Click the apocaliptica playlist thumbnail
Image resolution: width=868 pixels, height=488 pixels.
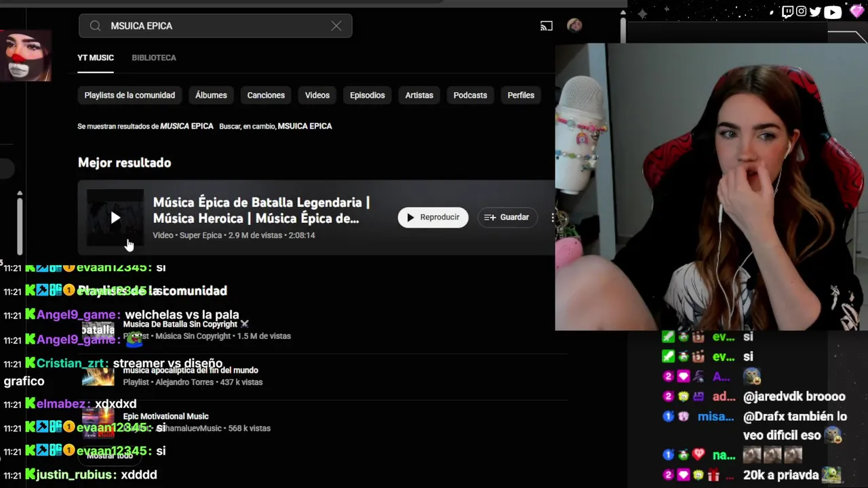click(x=98, y=376)
